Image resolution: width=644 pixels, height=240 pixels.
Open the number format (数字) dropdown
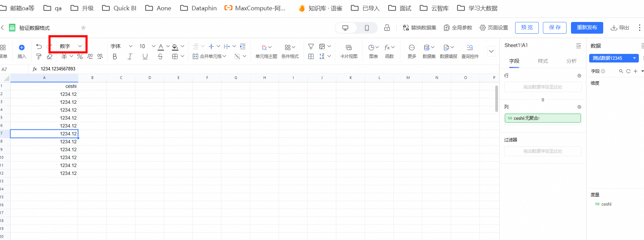pos(71,46)
